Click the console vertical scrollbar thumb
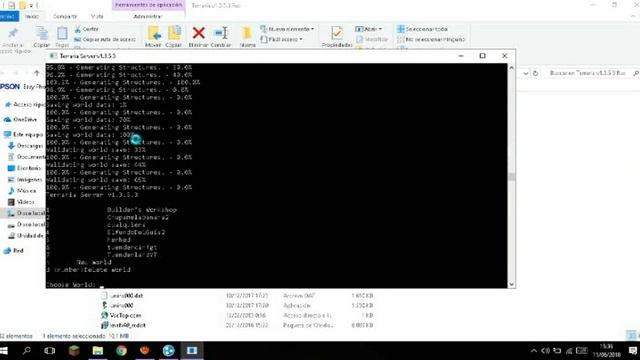The height and width of the screenshot is (360, 640). [511, 176]
